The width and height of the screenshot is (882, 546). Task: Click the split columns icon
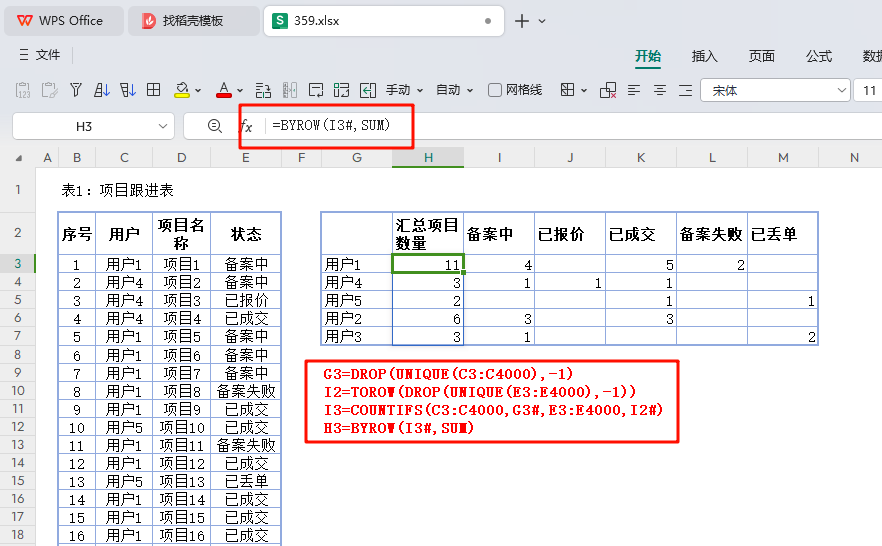tap(290, 90)
